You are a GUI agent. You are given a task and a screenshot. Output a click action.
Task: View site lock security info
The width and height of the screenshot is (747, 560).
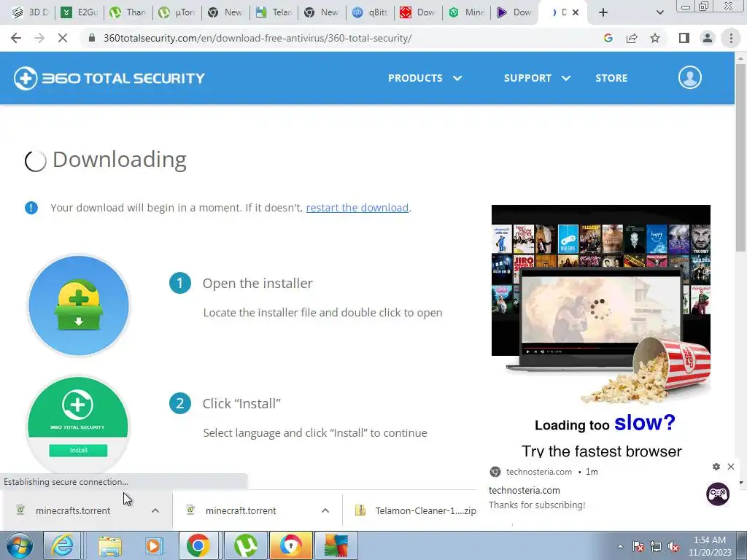click(x=92, y=38)
